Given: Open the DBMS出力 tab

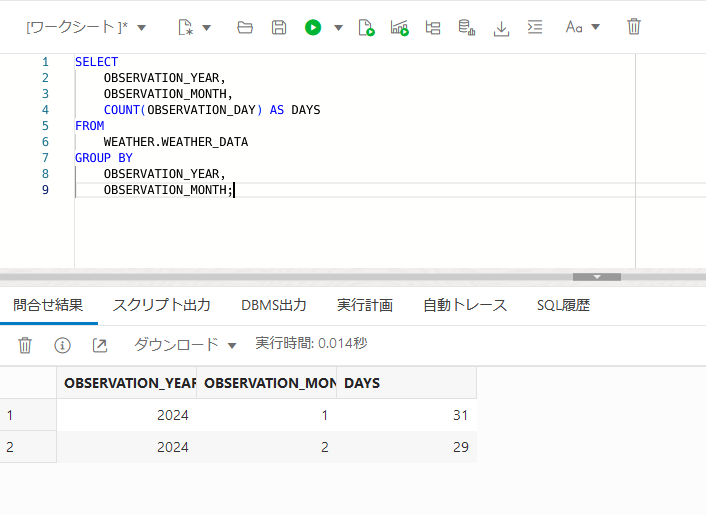Looking at the screenshot, I should (274, 305).
